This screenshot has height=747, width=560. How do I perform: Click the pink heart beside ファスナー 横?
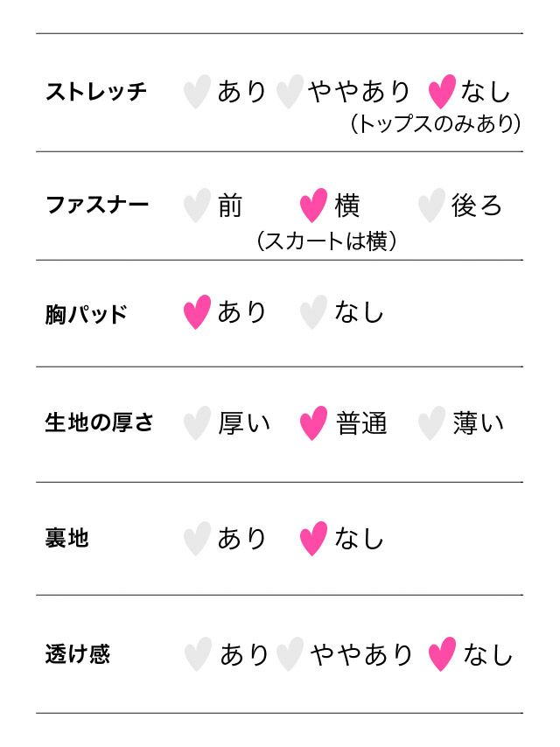point(312,206)
